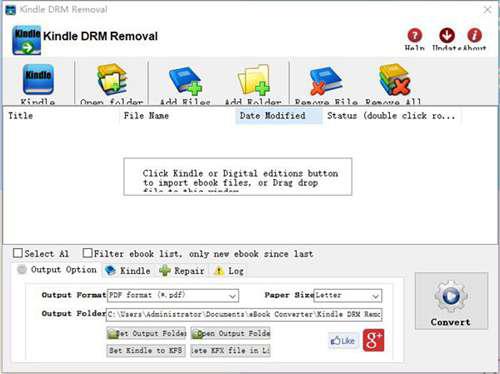Click the Kindle DRM Removal app logo
This screenshot has width=500, height=374.
(x=27, y=40)
